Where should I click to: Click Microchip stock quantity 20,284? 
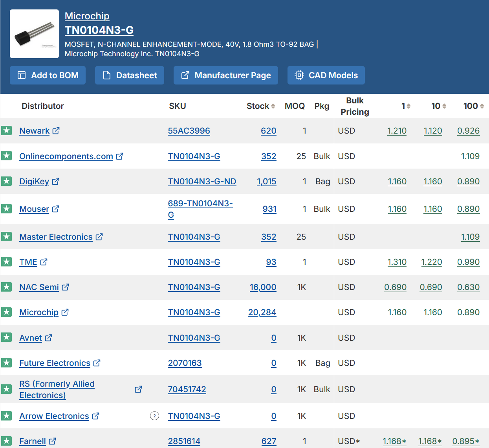point(262,312)
